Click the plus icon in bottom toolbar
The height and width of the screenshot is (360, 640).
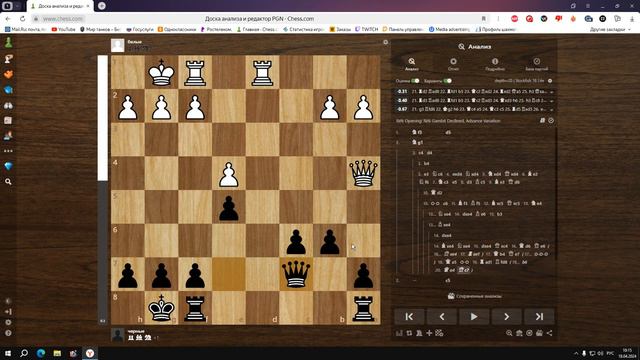tap(429, 333)
